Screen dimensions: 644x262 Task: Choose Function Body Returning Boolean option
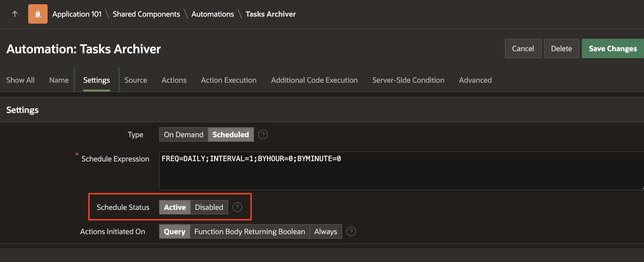[x=249, y=231]
